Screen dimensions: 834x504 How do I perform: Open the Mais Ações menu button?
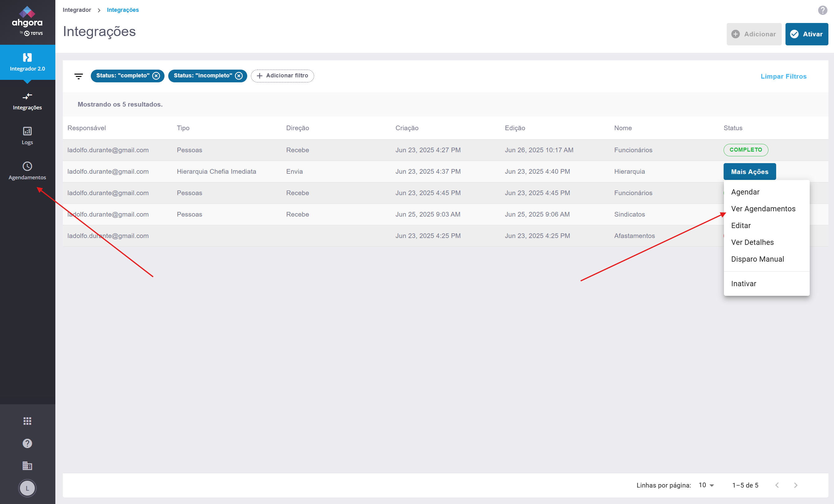pyautogui.click(x=749, y=172)
